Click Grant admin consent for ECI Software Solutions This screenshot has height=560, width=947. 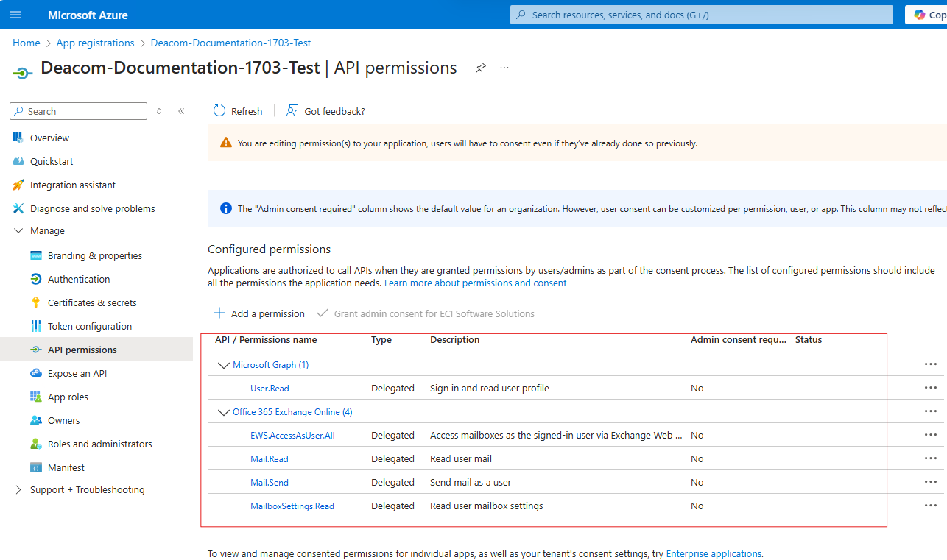(x=426, y=313)
